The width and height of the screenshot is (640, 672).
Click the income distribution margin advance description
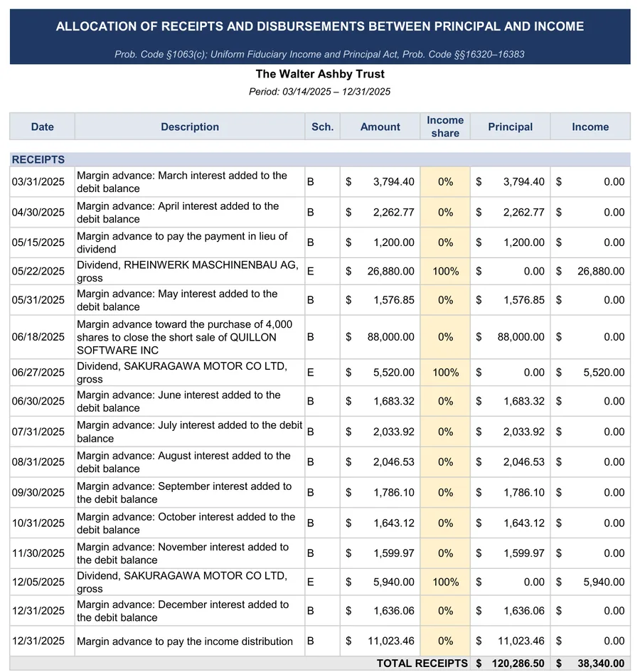point(185,641)
